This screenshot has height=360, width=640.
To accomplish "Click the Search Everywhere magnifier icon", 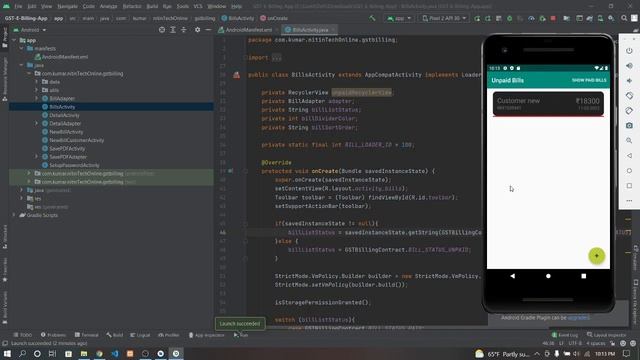I will point(624,18).
